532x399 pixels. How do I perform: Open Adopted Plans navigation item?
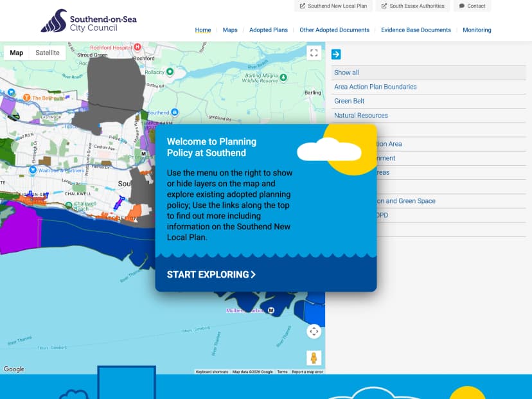[269, 30]
